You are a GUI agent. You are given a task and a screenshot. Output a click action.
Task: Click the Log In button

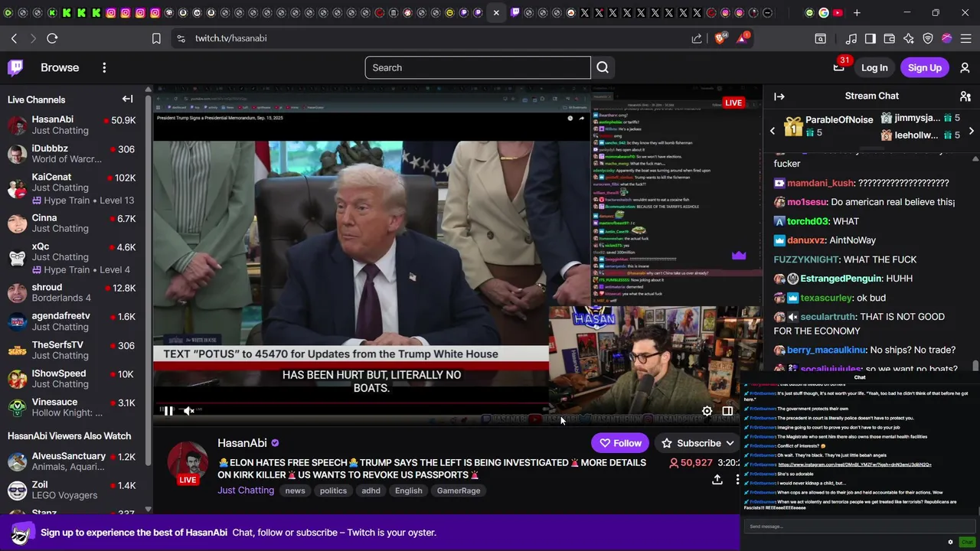point(874,67)
